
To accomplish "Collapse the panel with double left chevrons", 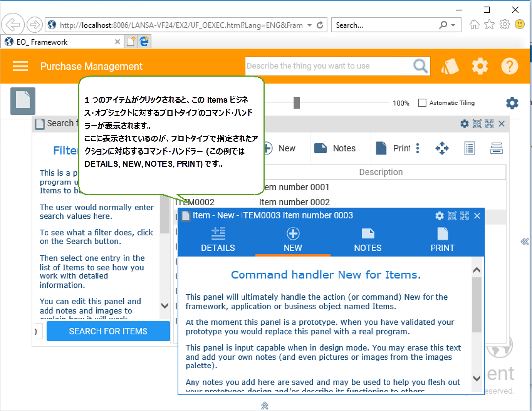I will (x=524, y=241).
